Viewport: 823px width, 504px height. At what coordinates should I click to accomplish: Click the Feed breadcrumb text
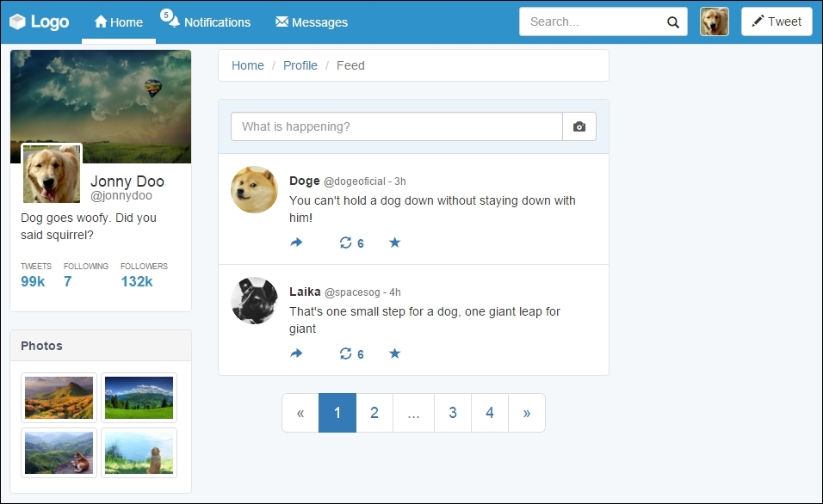[350, 65]
